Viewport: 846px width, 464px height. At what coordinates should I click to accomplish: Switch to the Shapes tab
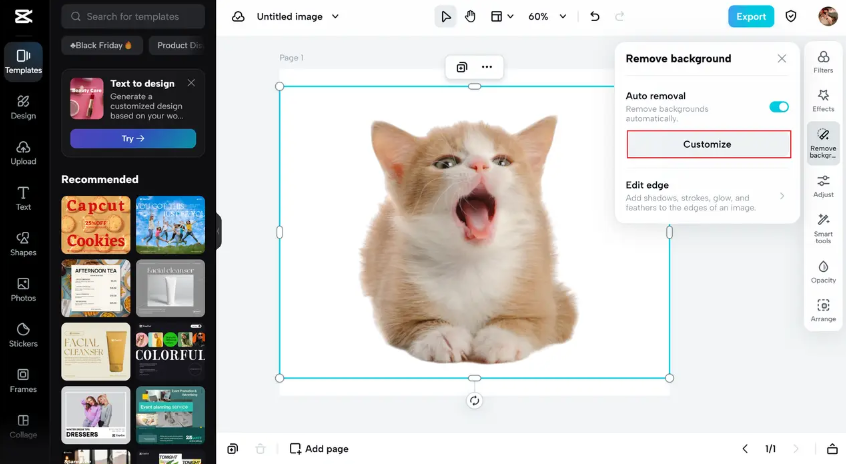[x=23, y=244]
